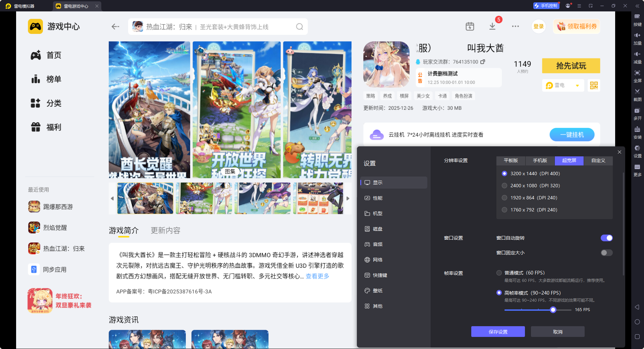Image resolution: width=644 pixels, height=349 pixels.
Task: Open 网络 settings section
Action: tap(394, 260)
